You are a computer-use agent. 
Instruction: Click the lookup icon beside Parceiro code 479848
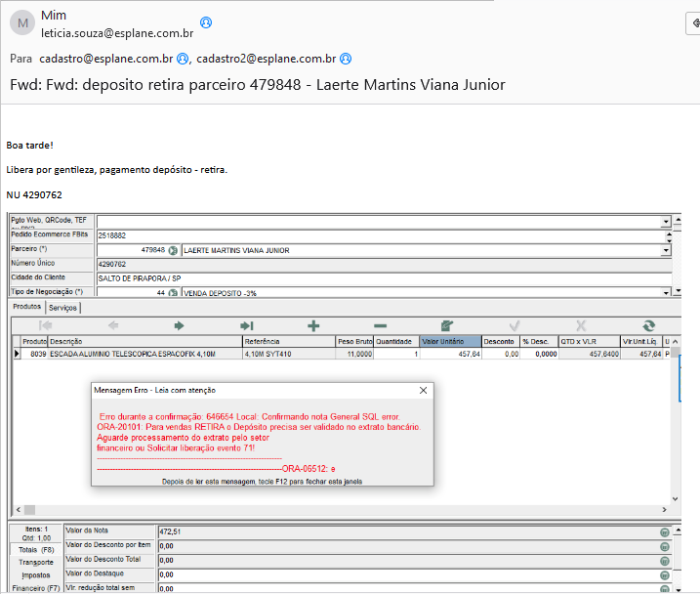(x=173, y=250)
